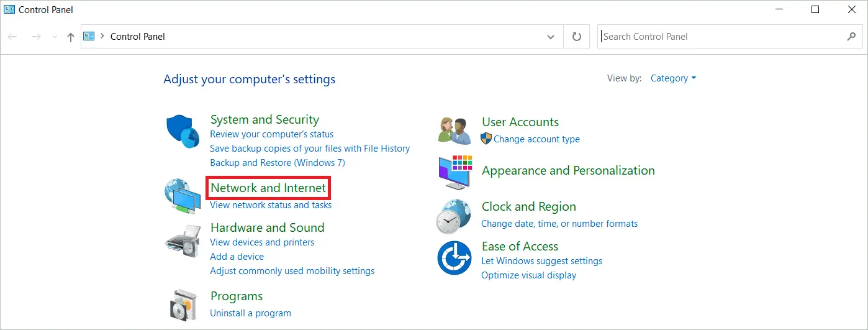The height and width of the screenshot is (330, 868).
Task: Click the Add a device link
Action: 237,257
